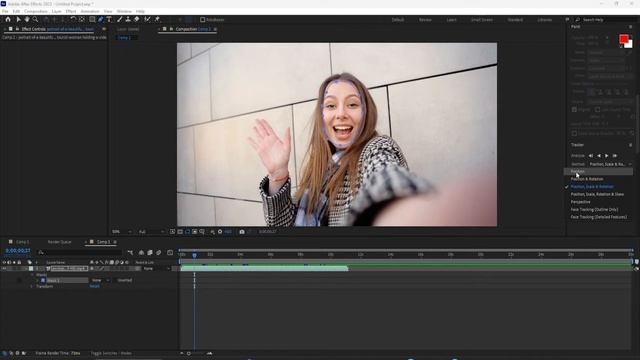Expand the workspace overflow chevron

tap(567, 20)
